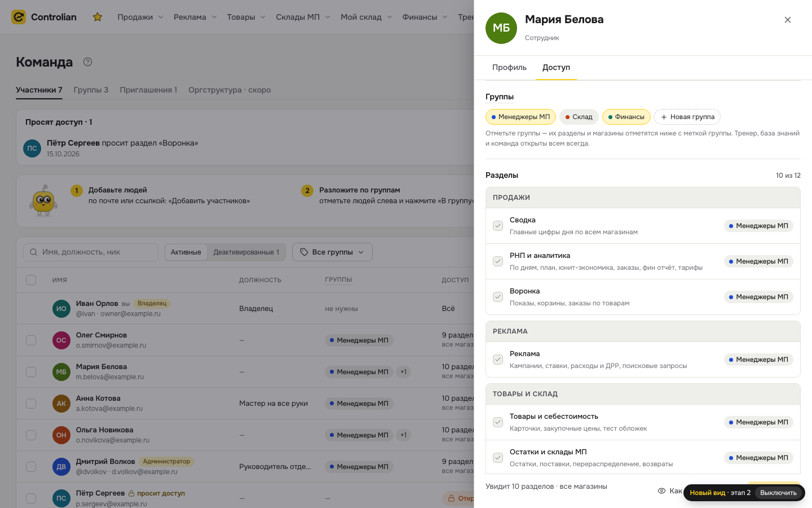Open the Продажи dropdown menu

[140, 17]
